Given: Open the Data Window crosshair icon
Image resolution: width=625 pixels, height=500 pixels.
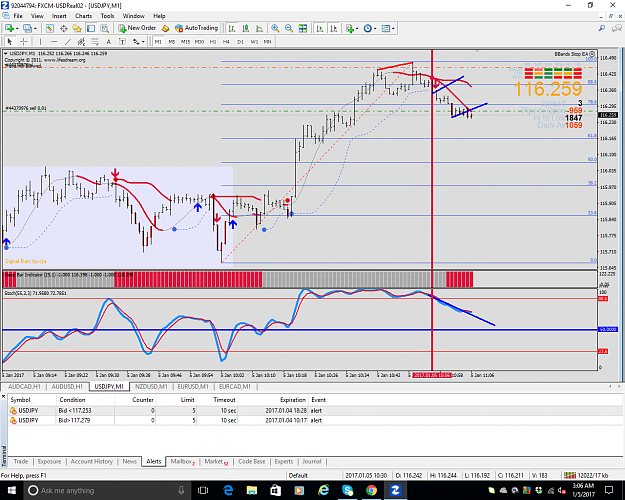Looking at the screenshot, I should click(63, 28).
